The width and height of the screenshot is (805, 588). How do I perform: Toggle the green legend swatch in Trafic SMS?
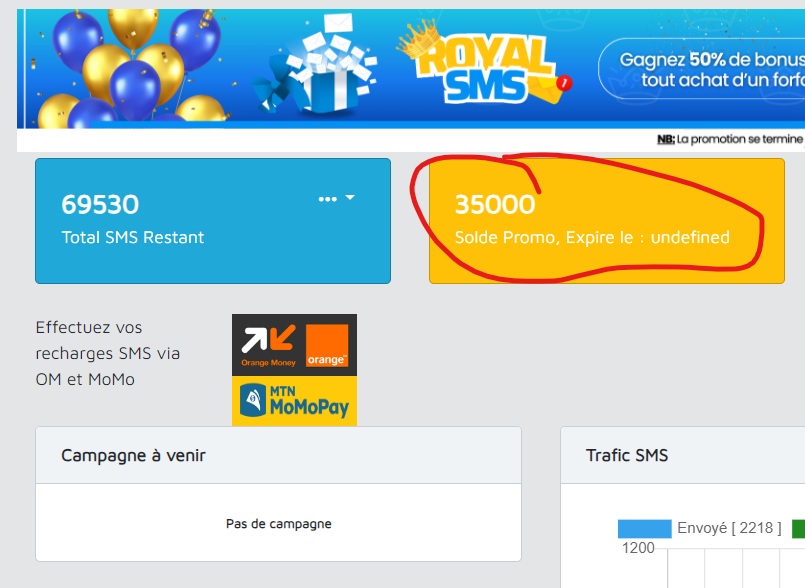click(798, 528)
